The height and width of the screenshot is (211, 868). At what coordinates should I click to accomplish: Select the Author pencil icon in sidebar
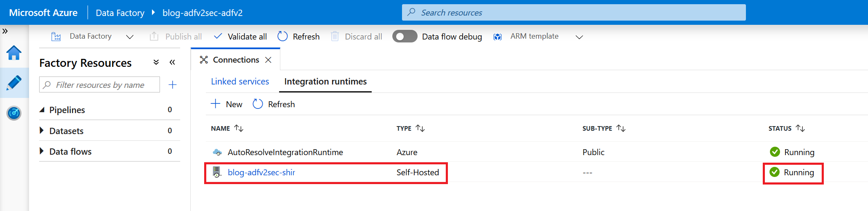tap(14, 82)
